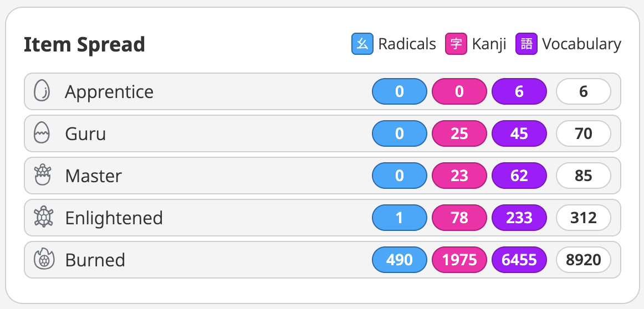Image resolution: width=644 pixels, height=309 pixels.
Task: Open Burned vocabulary count 6455
Action: pos(519,260)
